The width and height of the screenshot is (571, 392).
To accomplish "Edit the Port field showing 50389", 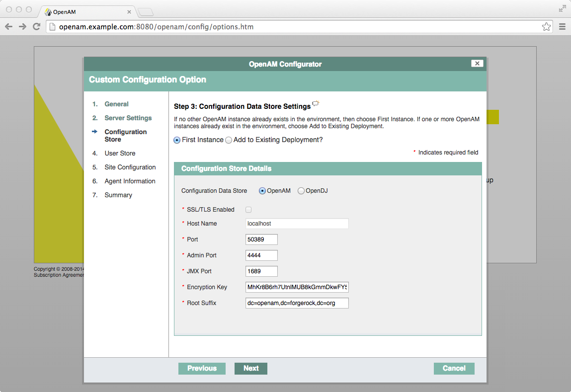I will pyautogui.click(x=261, y=239).
